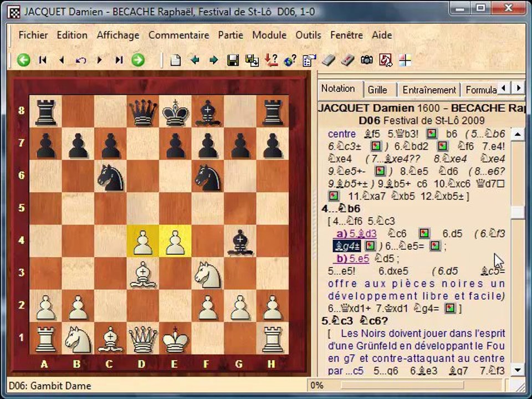The height and width of the screenshot is (399, 532).
Task: Open the Fenêtre menu
Action: 347,35
